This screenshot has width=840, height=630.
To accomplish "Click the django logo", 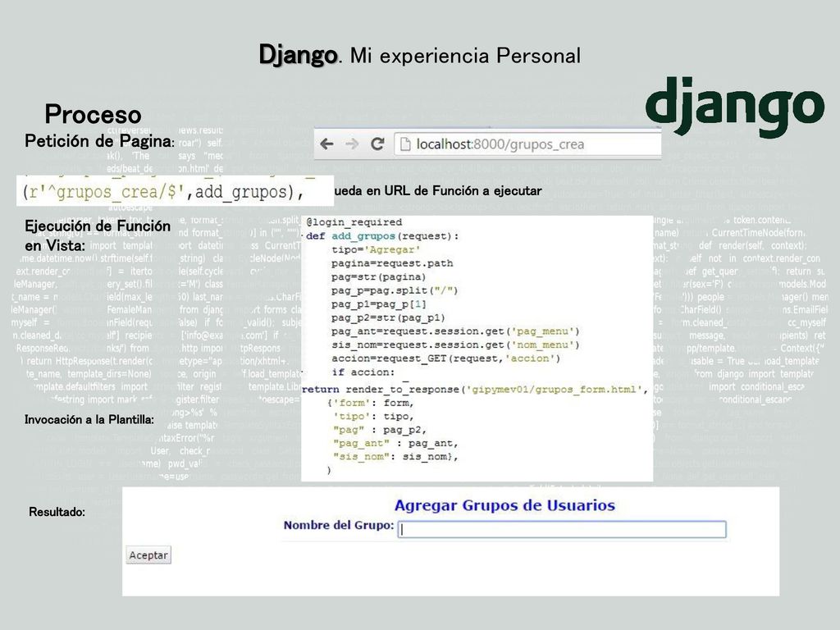I will tap(734, 106).
